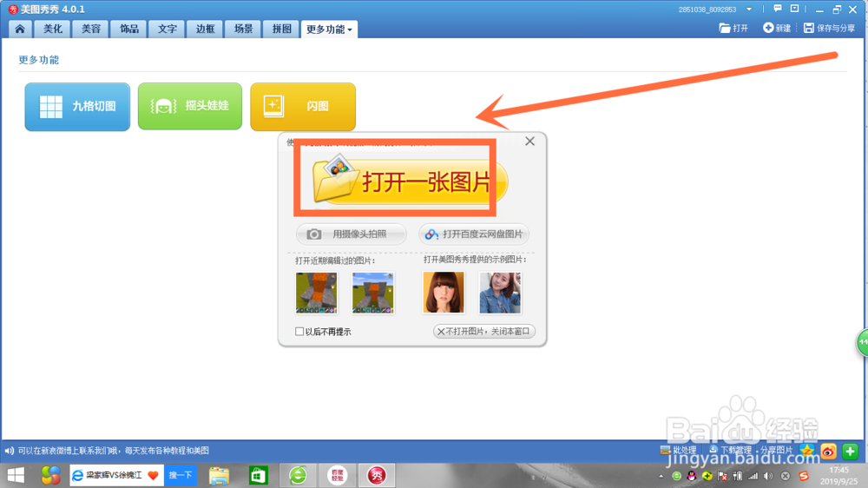Go to the home tab icon

(20, 29)
